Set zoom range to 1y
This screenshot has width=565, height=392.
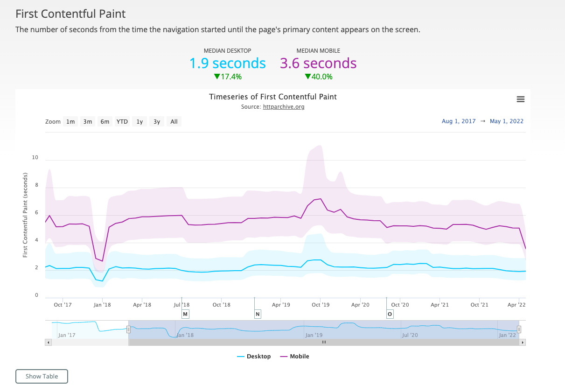[x=140, y=122]
